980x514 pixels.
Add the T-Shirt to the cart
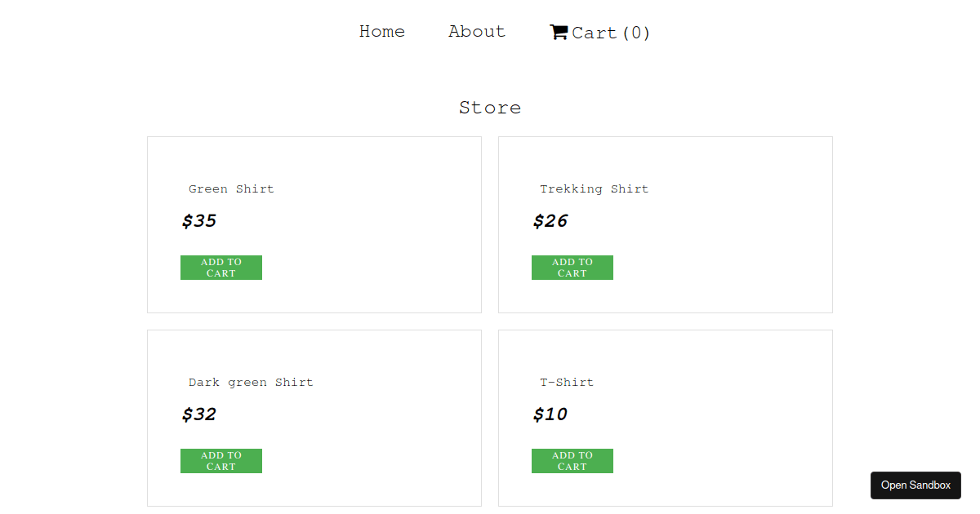[572, 461]
